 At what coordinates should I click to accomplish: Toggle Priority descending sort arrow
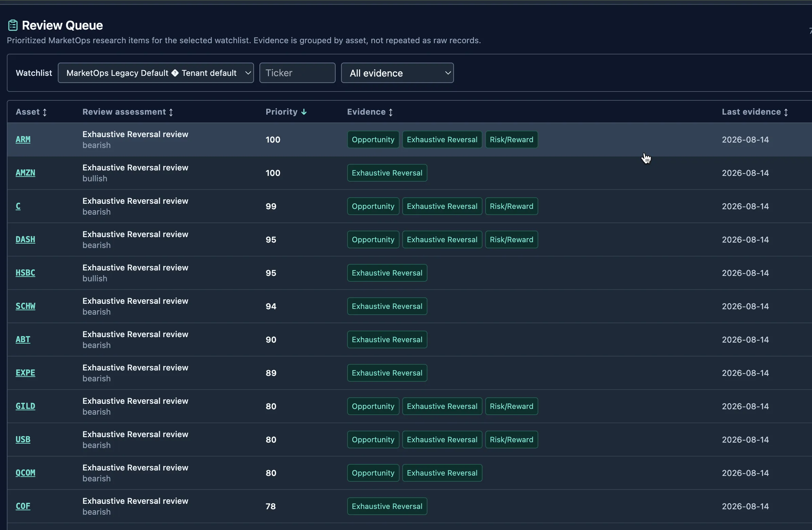[x=304, y=112]
